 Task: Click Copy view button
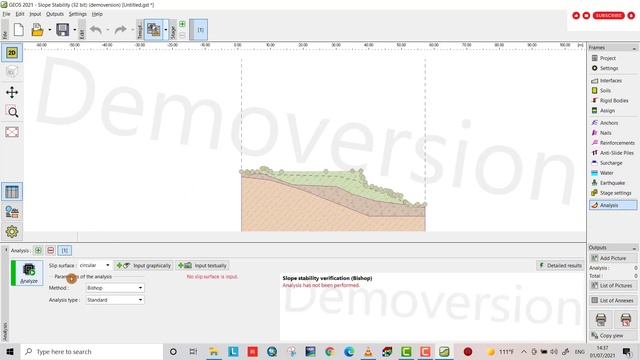[x=613, y=336]
